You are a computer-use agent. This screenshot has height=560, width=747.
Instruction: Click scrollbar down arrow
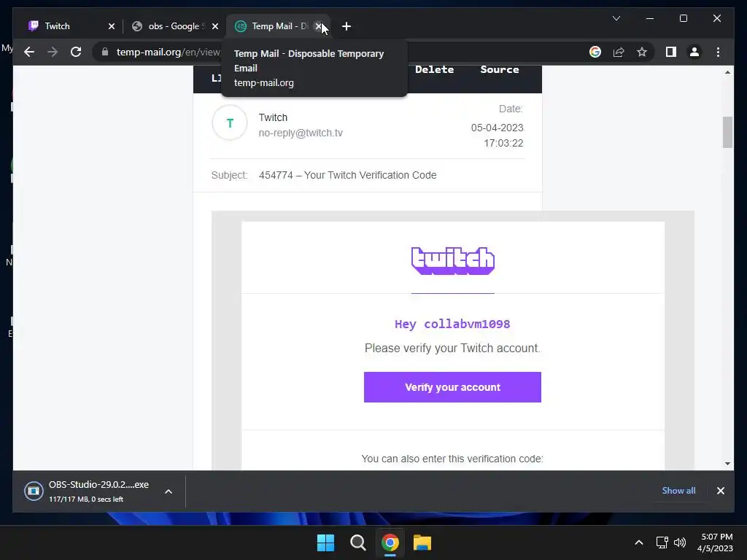(727, 463)
